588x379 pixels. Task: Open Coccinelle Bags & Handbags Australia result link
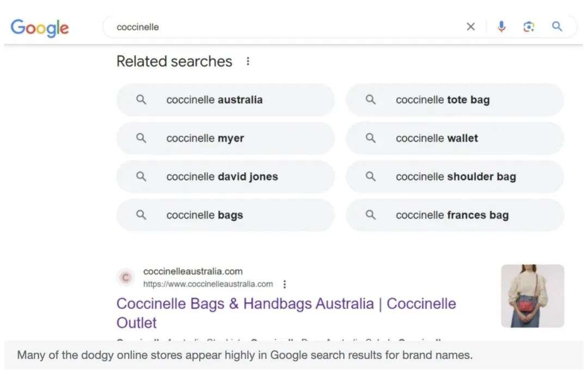pyautogui.click(x=286, y=313)
